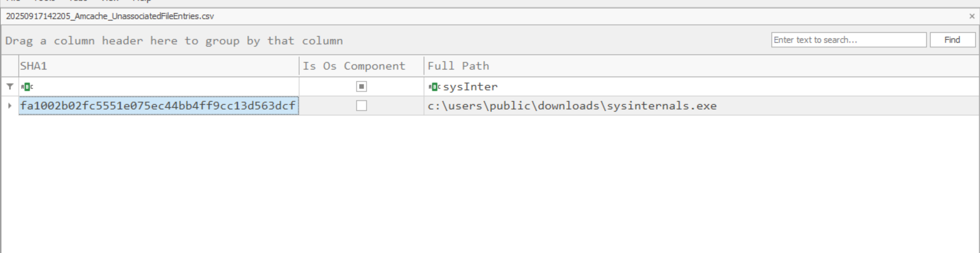Viewport: 980px width, 253px height.
Task: Sort by the SHA1 column header
Action: (159, 66)
